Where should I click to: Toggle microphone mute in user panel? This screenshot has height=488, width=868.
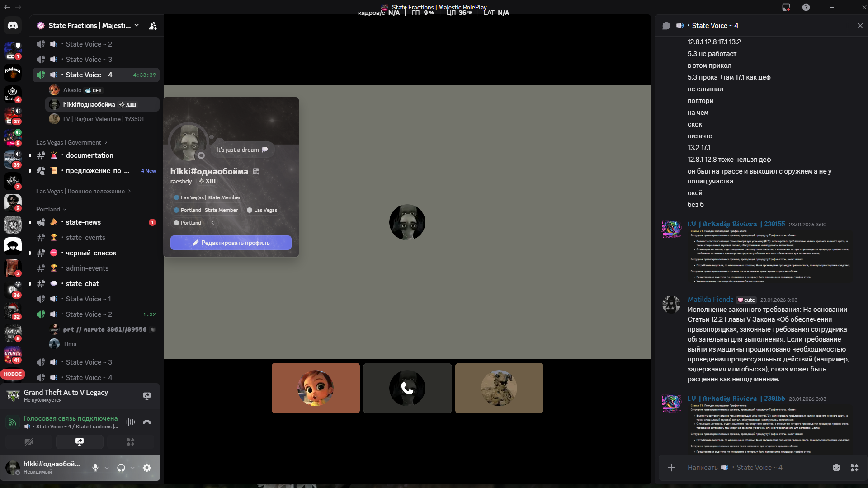[95, 468]
